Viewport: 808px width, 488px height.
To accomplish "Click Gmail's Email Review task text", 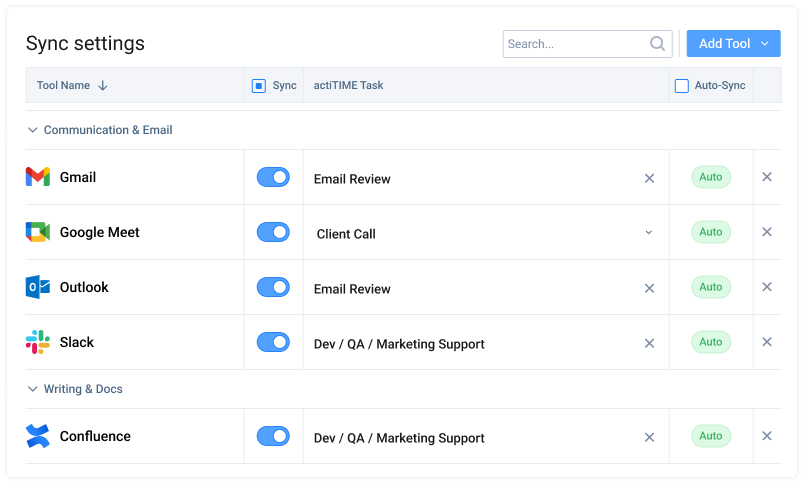I will pyautogui.click(x=352, y=179).
